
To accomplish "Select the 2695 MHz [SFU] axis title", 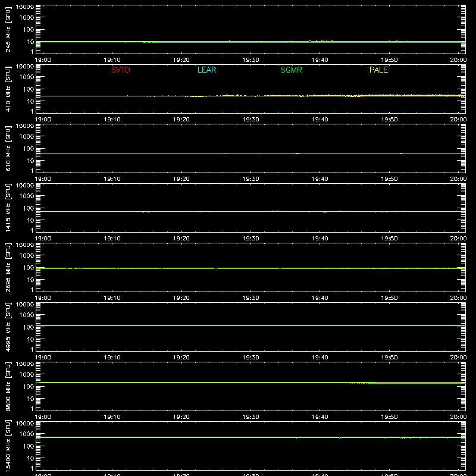I will [x=8, y=267].
